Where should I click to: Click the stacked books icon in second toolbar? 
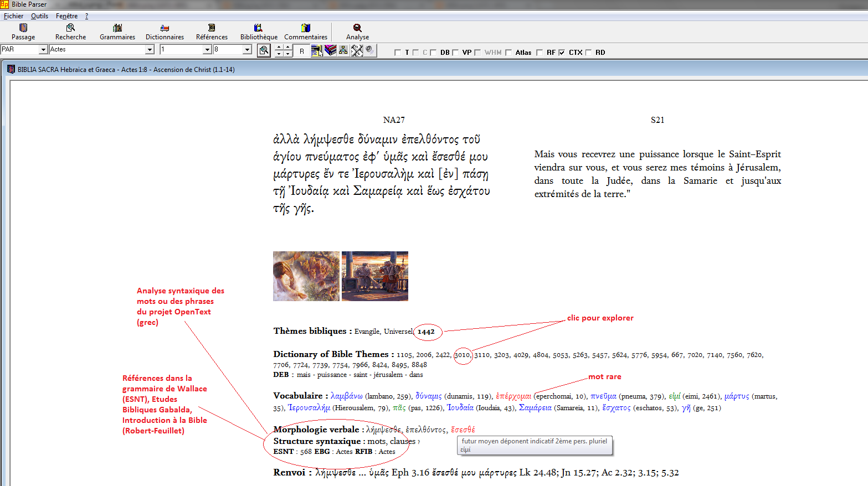tap(331, 50)
